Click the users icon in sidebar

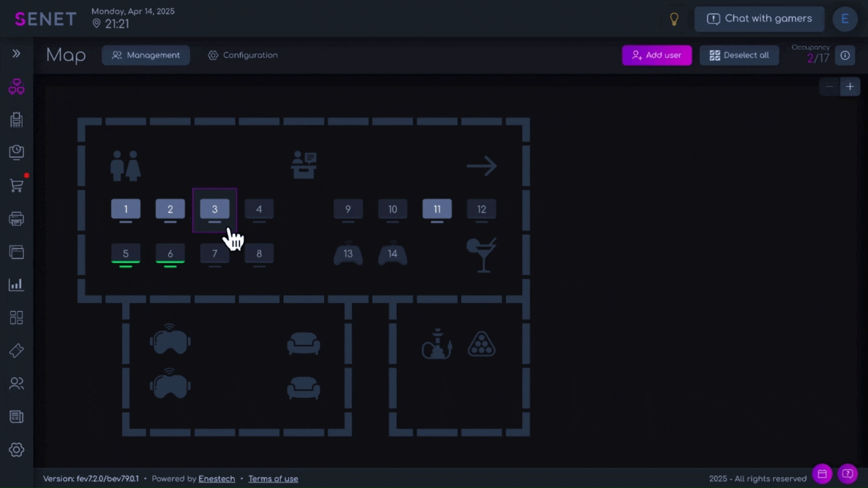click(16, 384)
